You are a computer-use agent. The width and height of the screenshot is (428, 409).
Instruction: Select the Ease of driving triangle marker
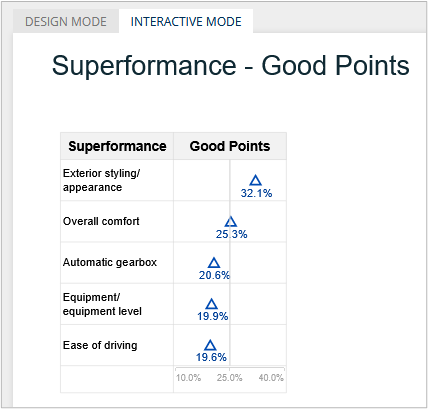pyautogui.click(x=210, y=345)
